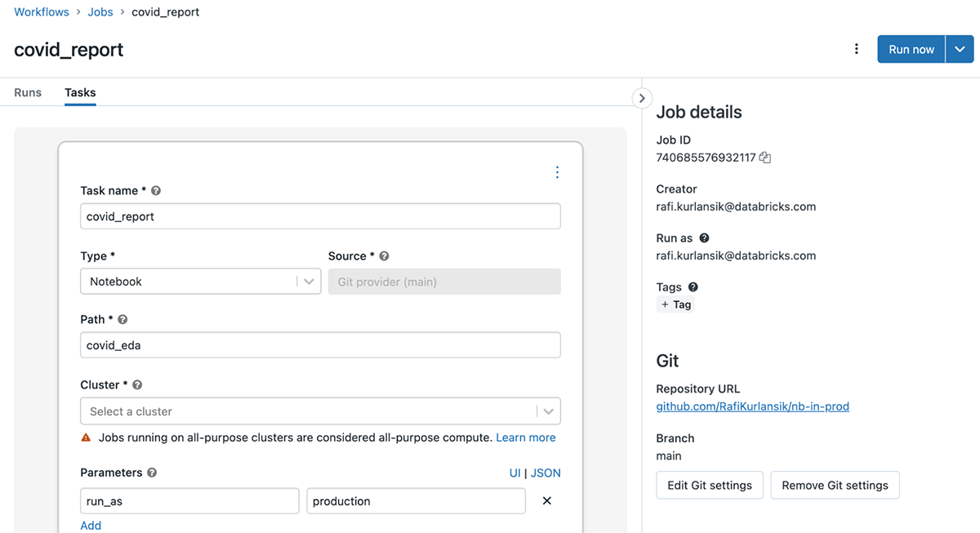
Task: Click the Tags help icon
Action: 693,286
